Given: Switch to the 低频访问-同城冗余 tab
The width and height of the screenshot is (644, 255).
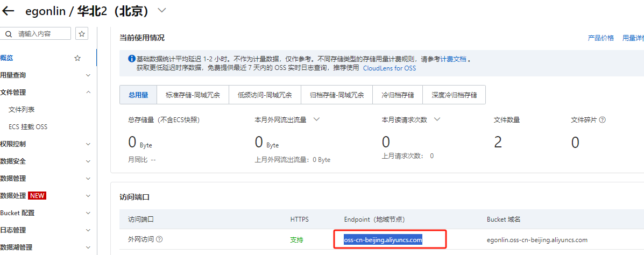Looking at the screenshot, I should point(265,95).
